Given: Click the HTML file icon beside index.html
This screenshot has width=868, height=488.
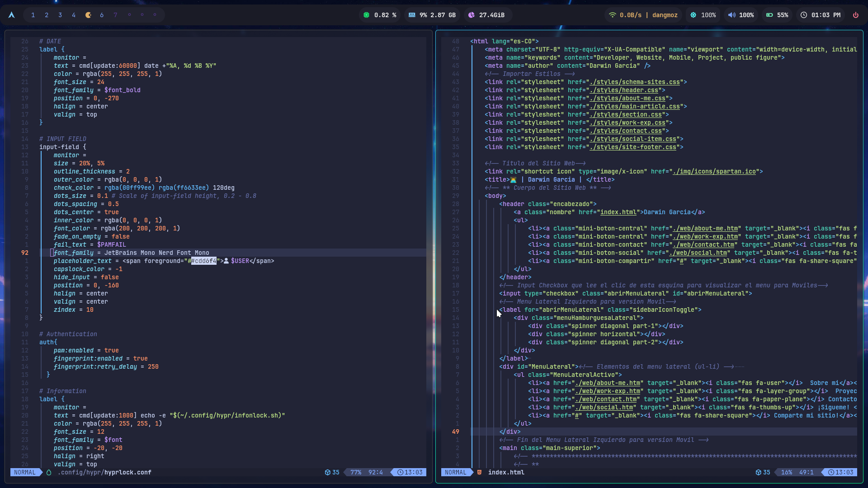Looking at the screenshot, I should (x=479, y=472).
